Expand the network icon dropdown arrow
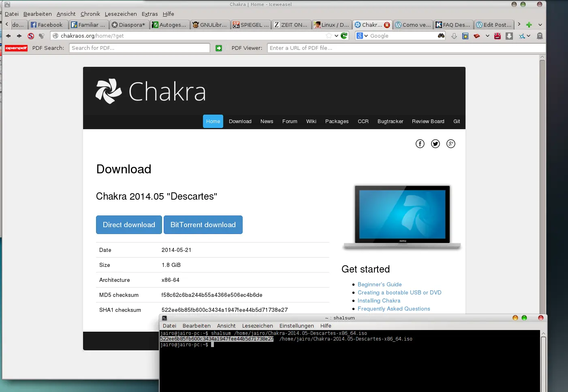The image size is (568, 392). pos(528,36)
